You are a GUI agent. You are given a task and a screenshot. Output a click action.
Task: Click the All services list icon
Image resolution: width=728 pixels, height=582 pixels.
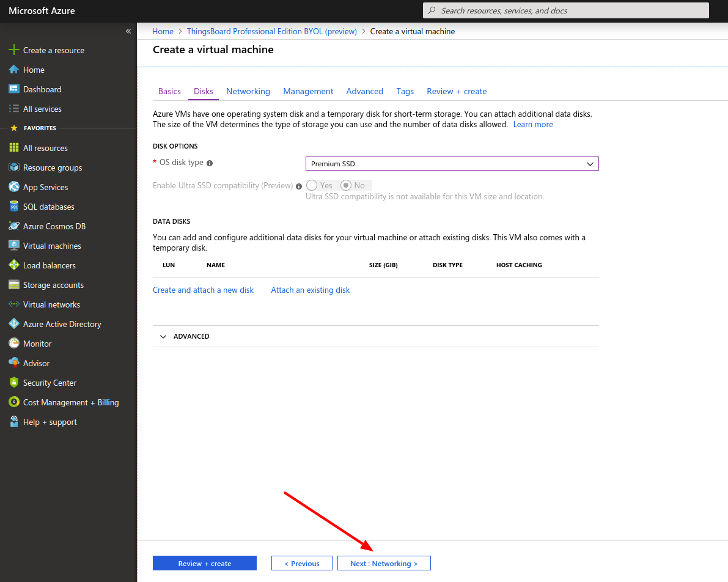tap(14, 109)
